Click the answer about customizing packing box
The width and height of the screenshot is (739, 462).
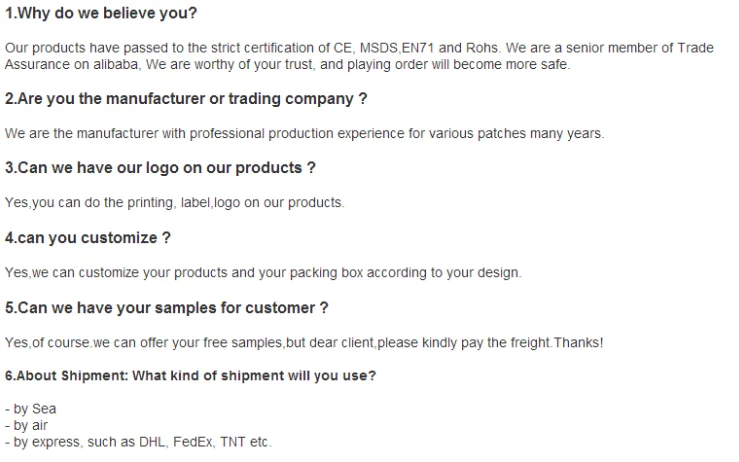(263, 272)
